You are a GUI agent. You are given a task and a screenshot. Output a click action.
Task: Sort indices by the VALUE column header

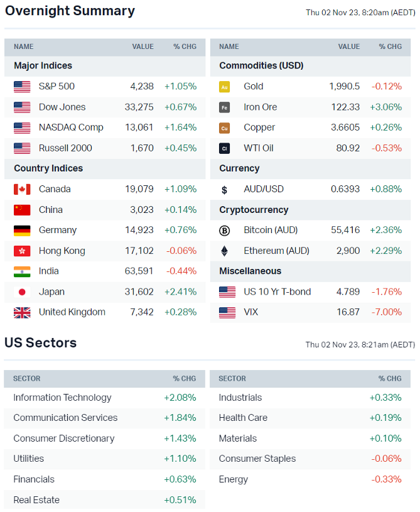click(143, 46)
